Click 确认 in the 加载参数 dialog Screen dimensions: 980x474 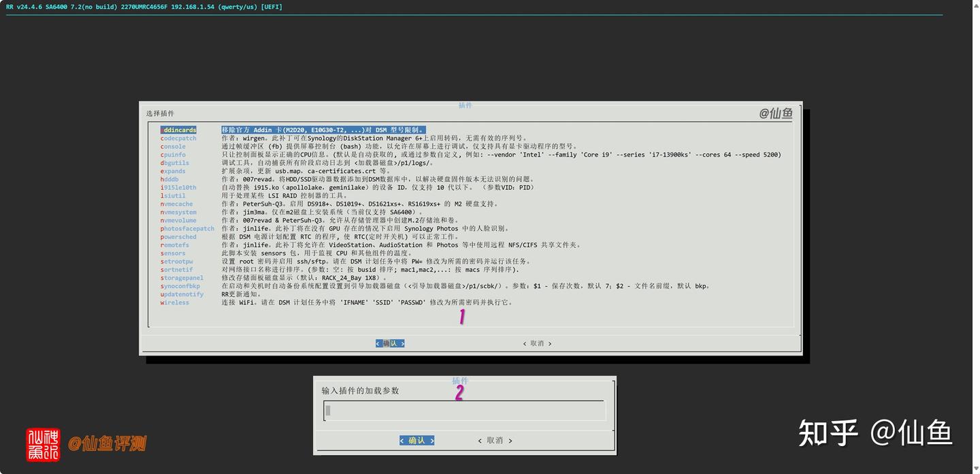click(416, 441)
